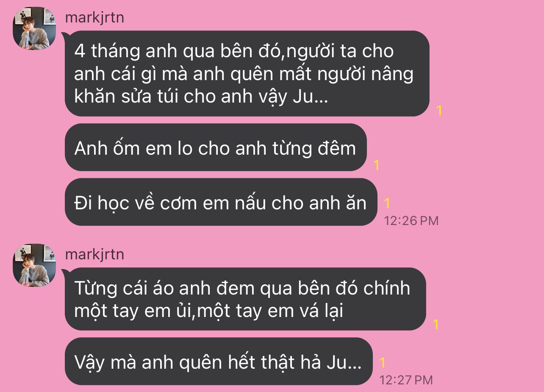
Task: Click the bubble tail pointing to the first avatar
Action: pos(65,35)
